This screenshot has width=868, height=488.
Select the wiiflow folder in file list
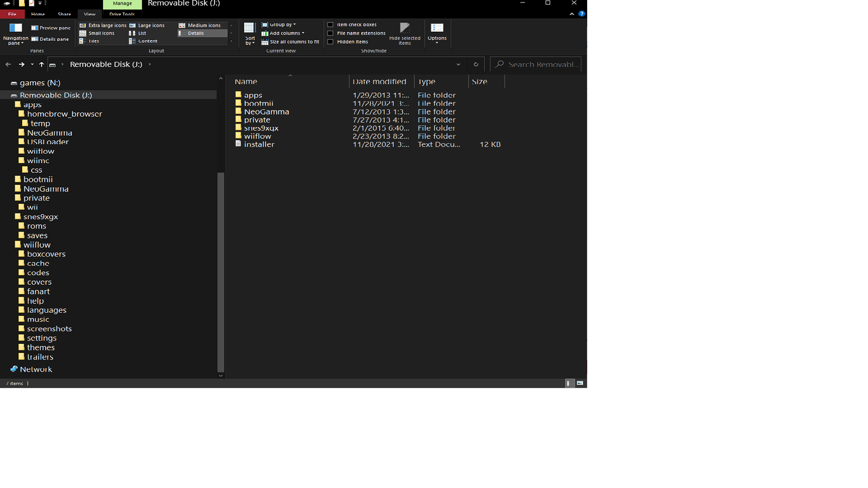click(x=253, y=136)
